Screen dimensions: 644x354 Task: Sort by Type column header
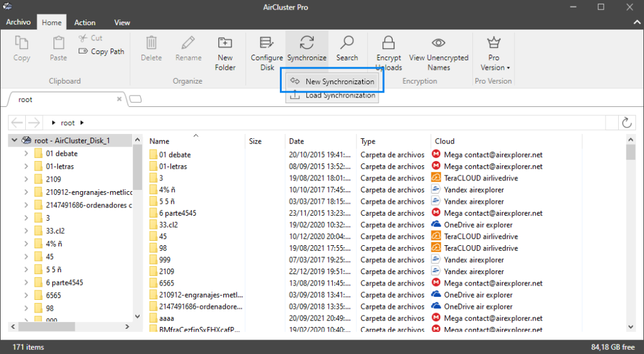click(x=368, y=141)
